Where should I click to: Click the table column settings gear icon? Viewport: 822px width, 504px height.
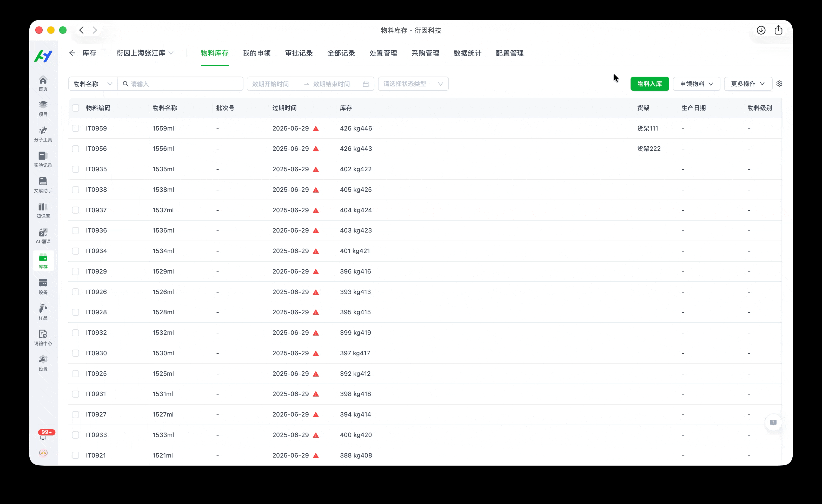point(779,84)
